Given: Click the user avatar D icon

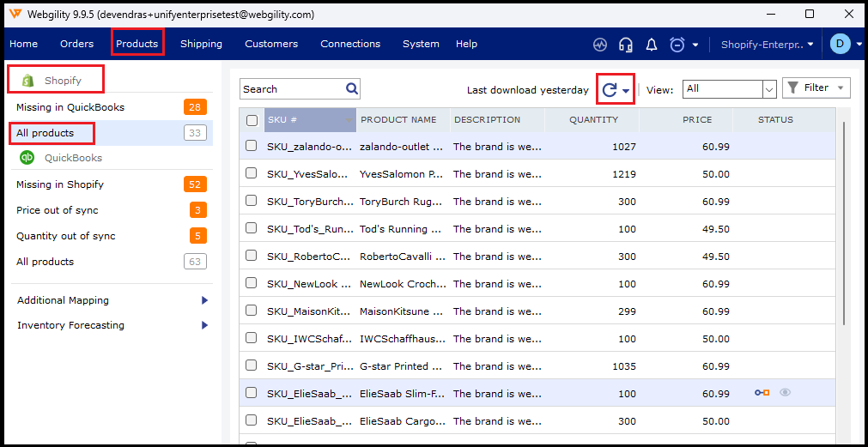Looking at the screenshot, I should click(x=840, y=44).
